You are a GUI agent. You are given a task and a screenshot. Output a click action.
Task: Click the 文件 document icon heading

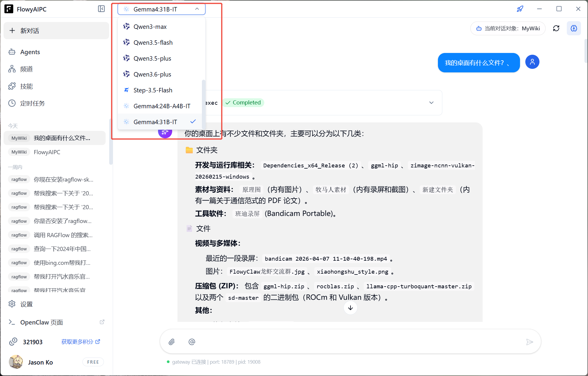point(199,229)
